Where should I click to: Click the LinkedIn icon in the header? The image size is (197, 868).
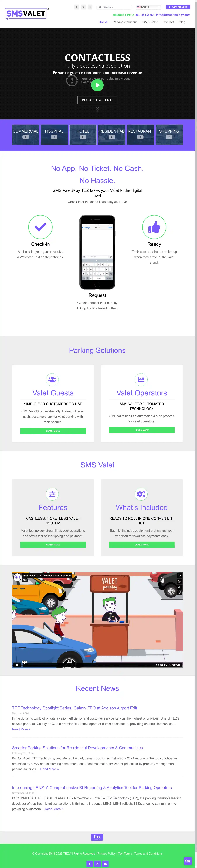(90, 7)
